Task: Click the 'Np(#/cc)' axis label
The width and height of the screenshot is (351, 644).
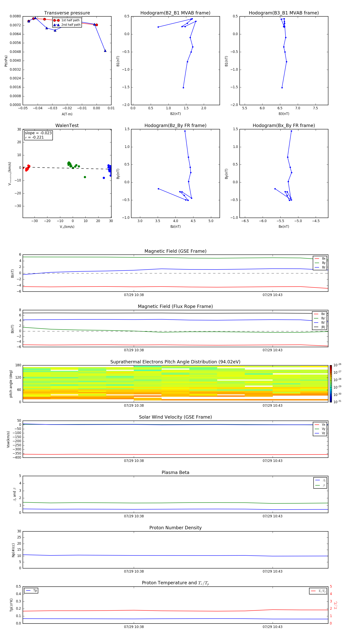Action: [x=13, y=550]
